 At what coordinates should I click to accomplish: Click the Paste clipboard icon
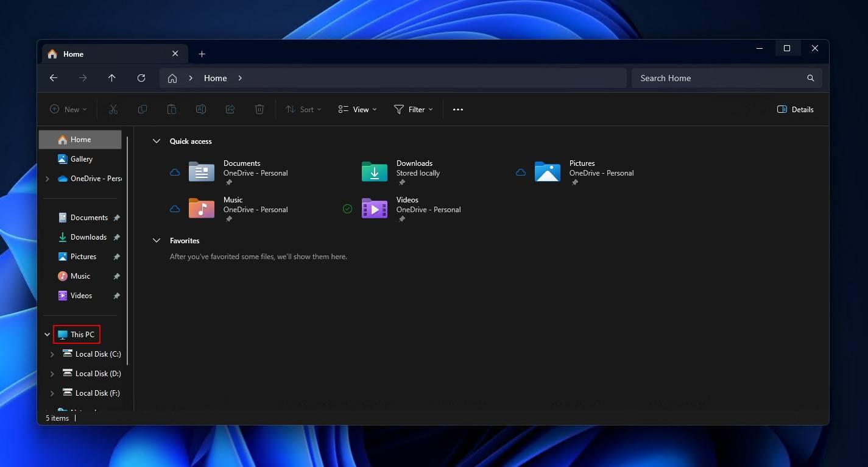tap(172, 109)
